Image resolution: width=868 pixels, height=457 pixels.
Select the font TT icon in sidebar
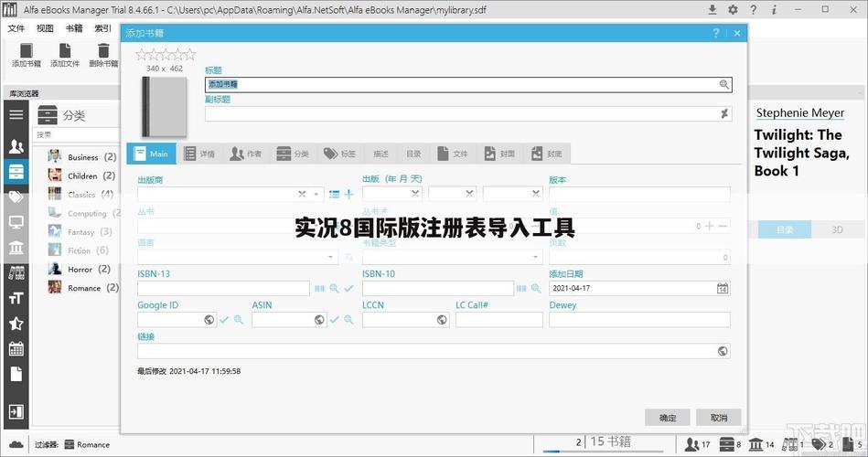point(16,298)
